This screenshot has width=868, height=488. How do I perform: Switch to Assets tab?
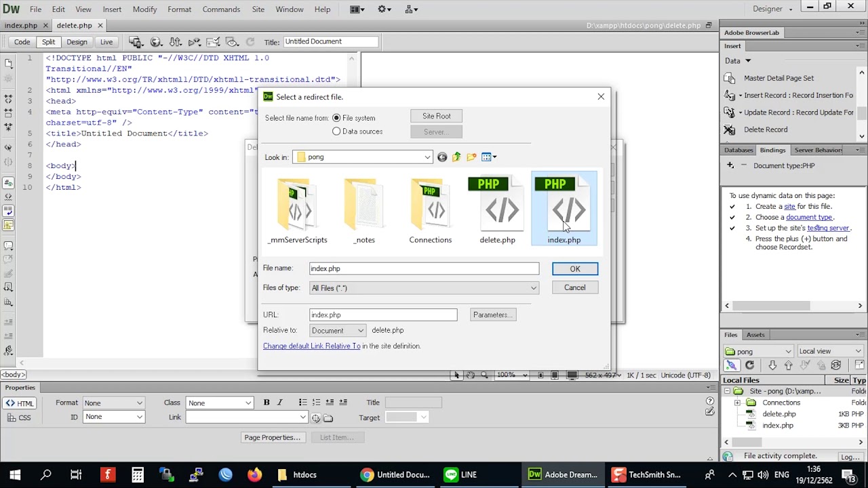(x=755, y=335)
